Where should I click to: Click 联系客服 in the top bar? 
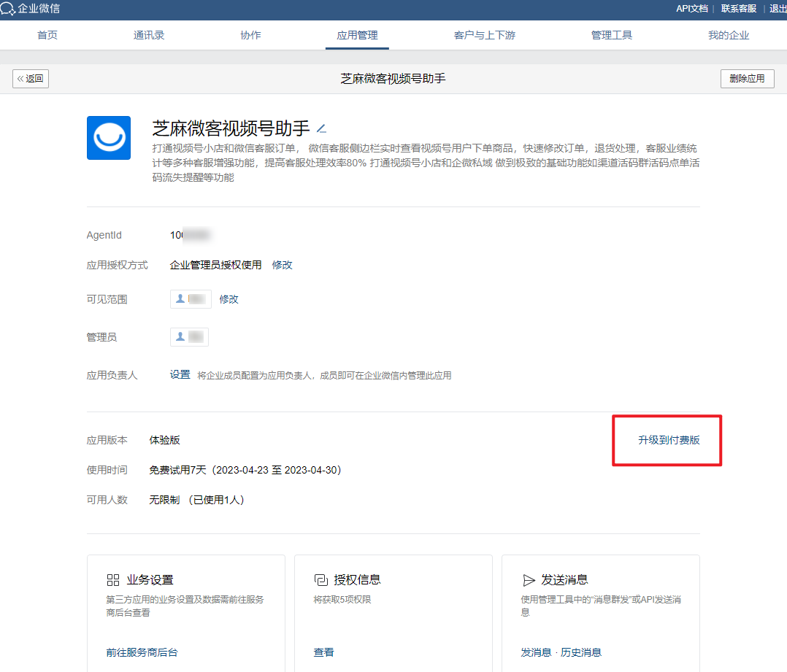coord(738,9)
